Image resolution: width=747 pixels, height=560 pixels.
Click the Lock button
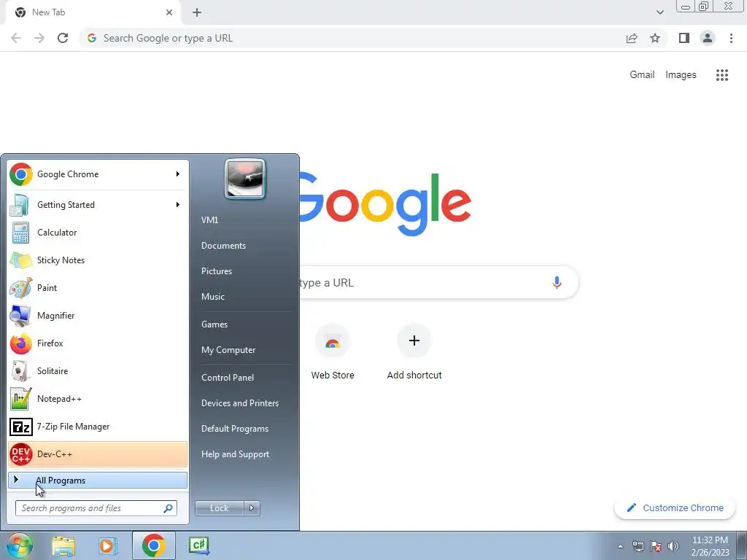pyautogui.click(x=219, y=508)
